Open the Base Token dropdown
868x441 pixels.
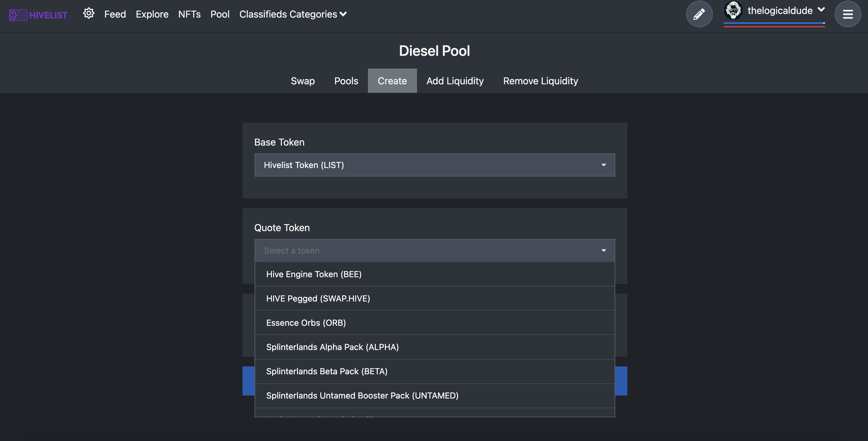(435, 165)
